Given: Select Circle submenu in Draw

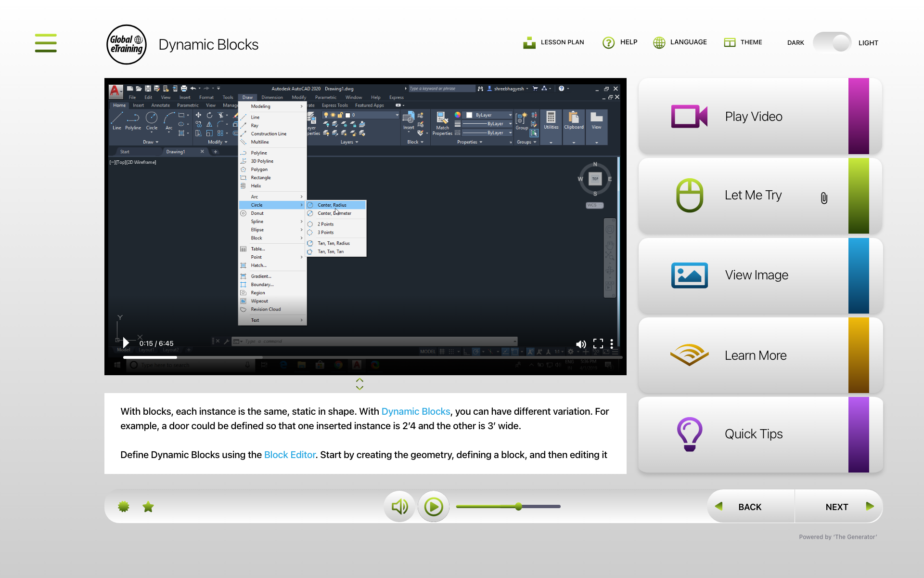Looking at the screenshot, I should pyautogui.click(x=271, y=204).
